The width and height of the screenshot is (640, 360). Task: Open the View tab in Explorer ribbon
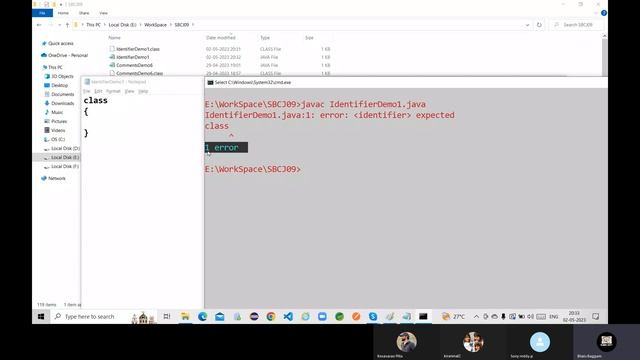coord(104,13)
